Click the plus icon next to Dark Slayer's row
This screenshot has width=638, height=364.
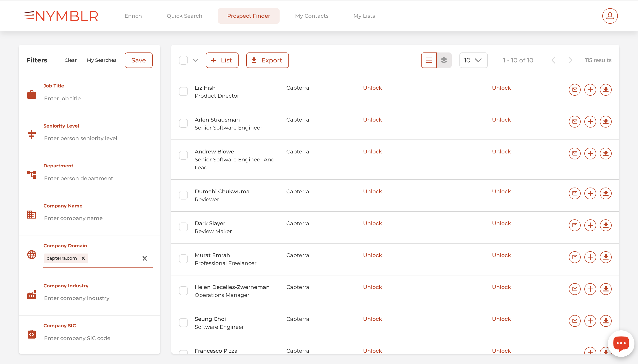(590, 225)
